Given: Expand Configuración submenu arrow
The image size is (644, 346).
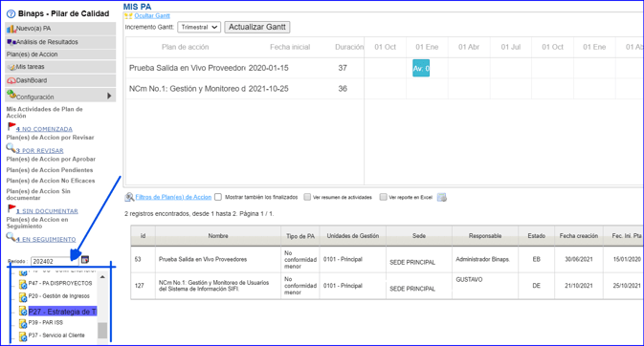Looking at the screenshot, I should click(x=109, y=96).
